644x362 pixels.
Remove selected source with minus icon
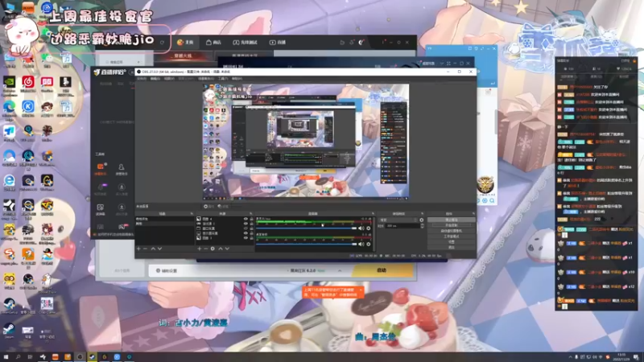coord(205,249)
